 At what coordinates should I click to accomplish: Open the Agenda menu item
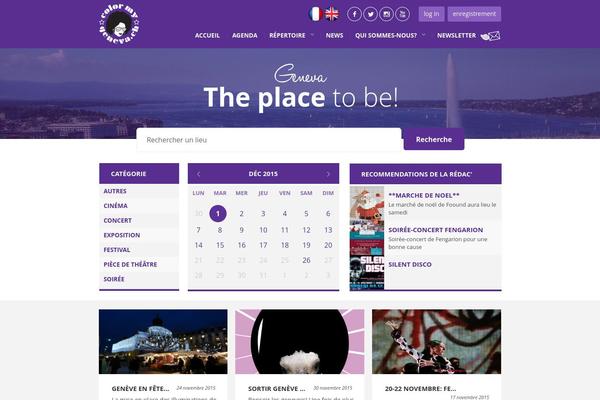pyautogui.click(x=245, y=35)
